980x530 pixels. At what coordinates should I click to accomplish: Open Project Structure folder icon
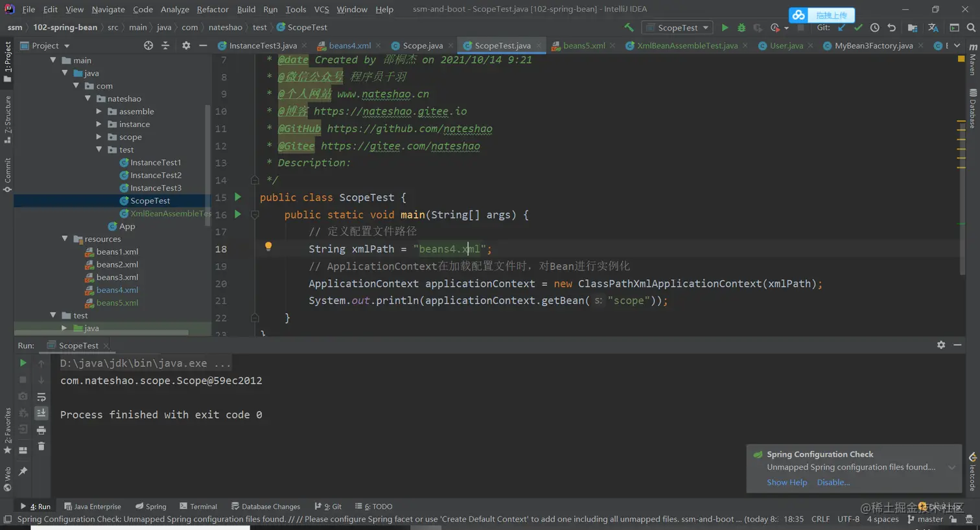coord(913,27)
